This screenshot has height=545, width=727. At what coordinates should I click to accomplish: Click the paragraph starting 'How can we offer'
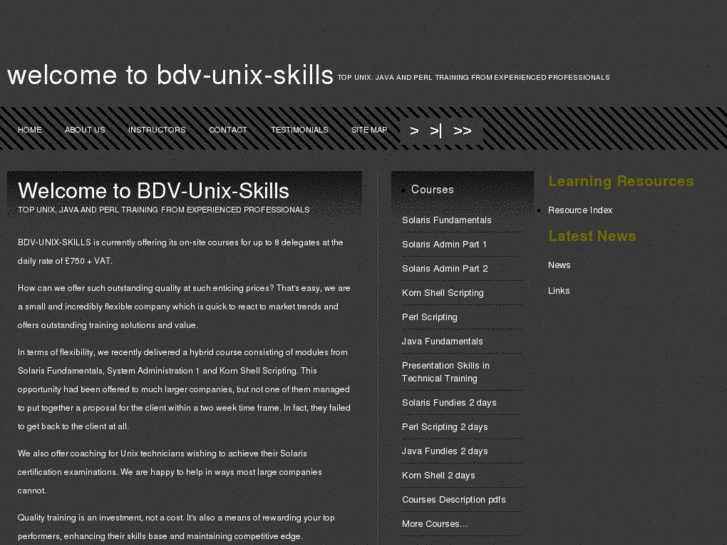(x=184, y=307)
